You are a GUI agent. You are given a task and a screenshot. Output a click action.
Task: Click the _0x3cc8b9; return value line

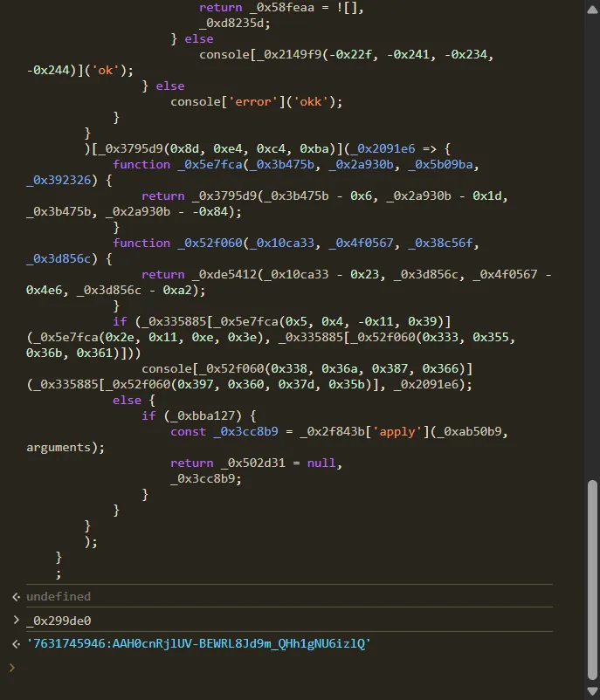[206, 479]
